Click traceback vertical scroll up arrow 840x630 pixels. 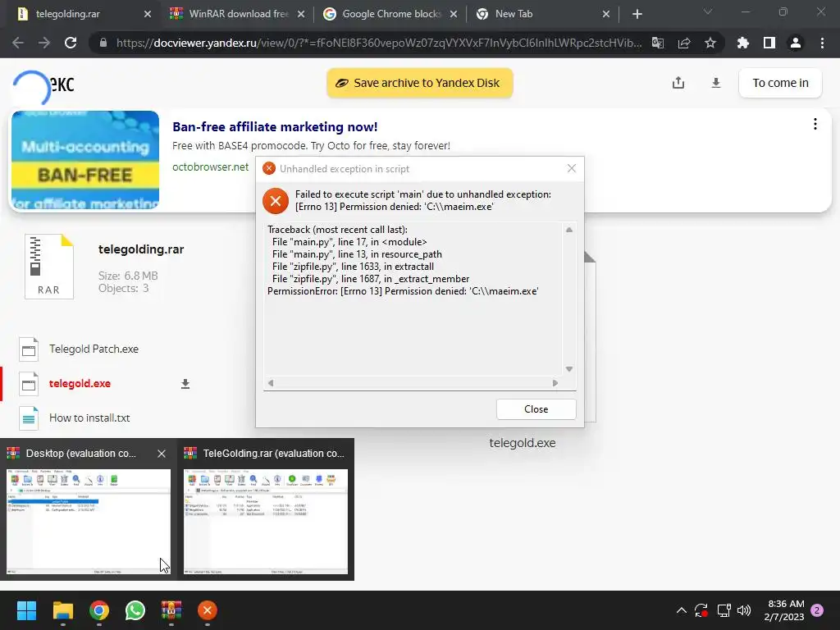(x=569, y=230)
